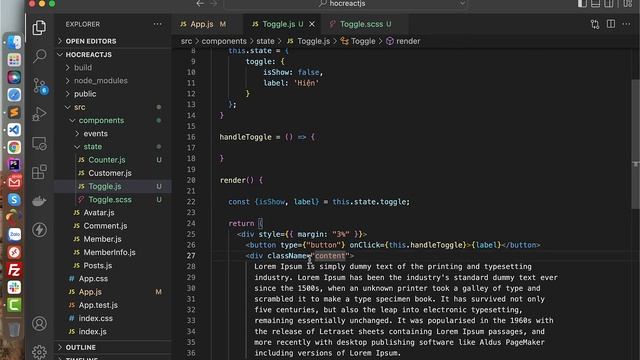Open Launchpad from the Dock
Screen dimensions: 640x360
[14, 60]
